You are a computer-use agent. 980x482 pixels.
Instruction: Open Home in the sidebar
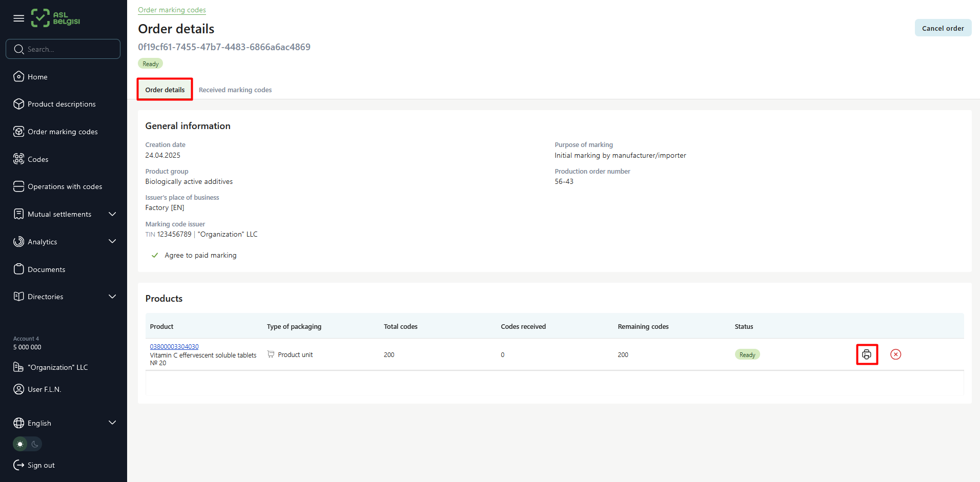[x=37, y=77]
